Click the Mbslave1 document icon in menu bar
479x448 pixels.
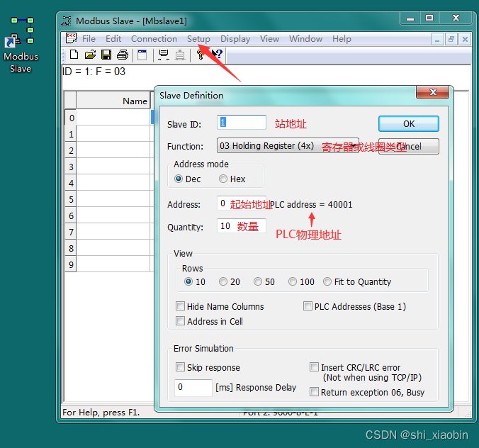coord(71,38)
